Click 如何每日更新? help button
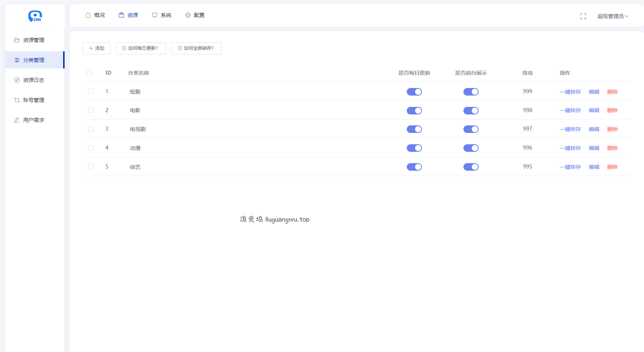Image resolution: width=644 pixels, height=352 pixels. 141,48
